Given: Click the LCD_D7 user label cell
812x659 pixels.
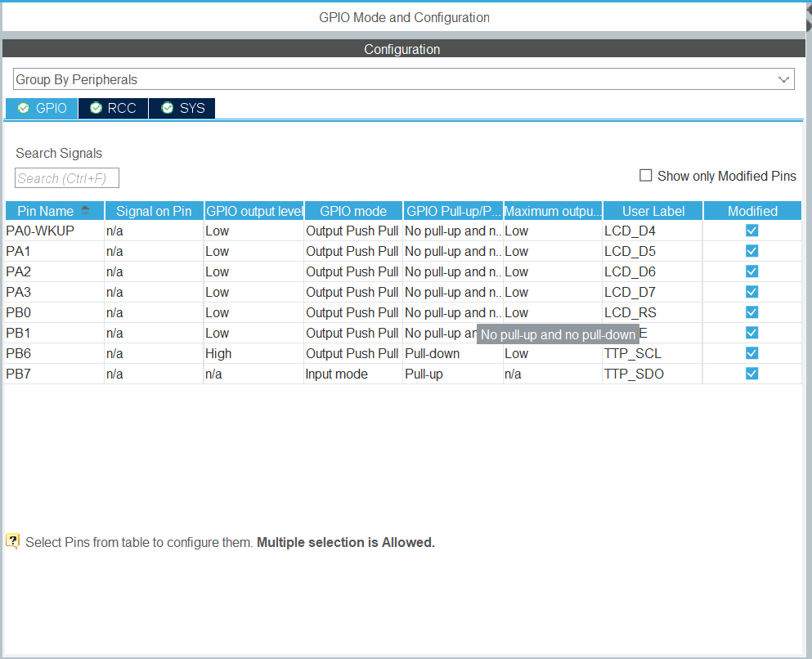Looking at the screenshot, I should (653, 292).
